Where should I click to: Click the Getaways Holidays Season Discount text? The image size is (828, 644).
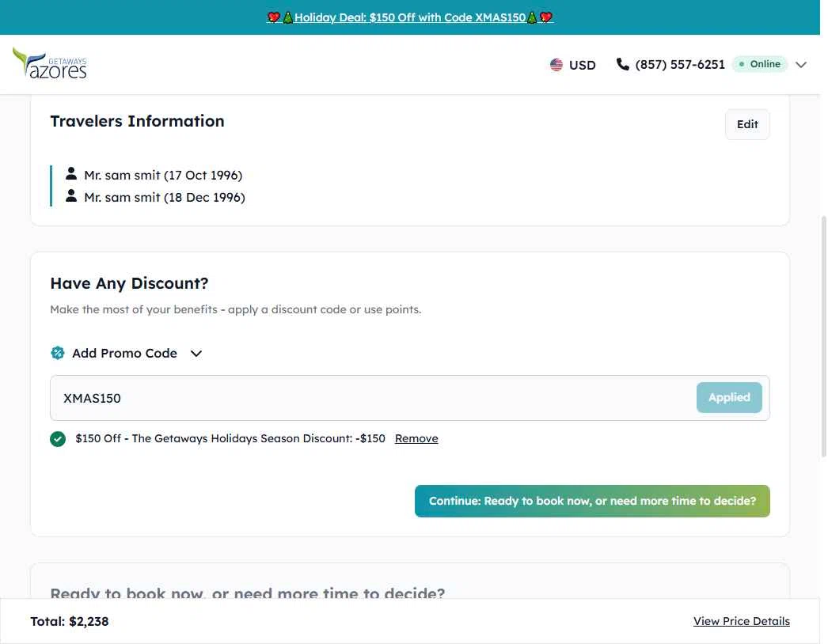point(230,438)
